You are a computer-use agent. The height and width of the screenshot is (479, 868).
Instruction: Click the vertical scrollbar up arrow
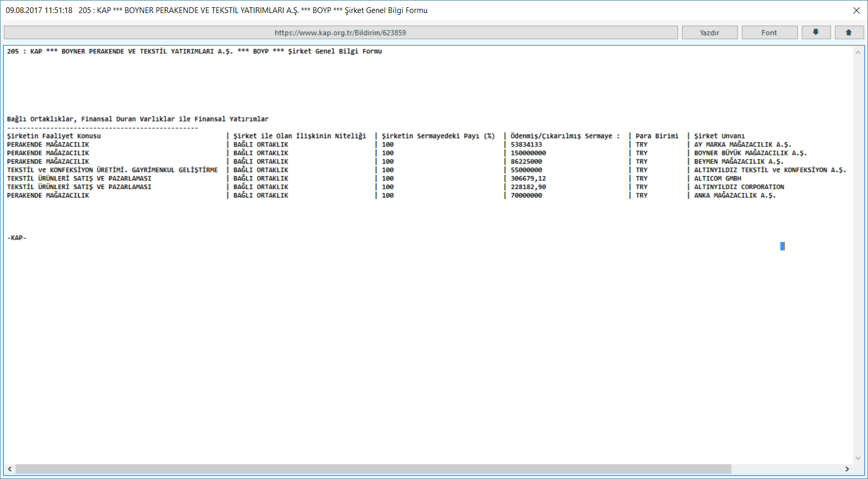point(858,52)
